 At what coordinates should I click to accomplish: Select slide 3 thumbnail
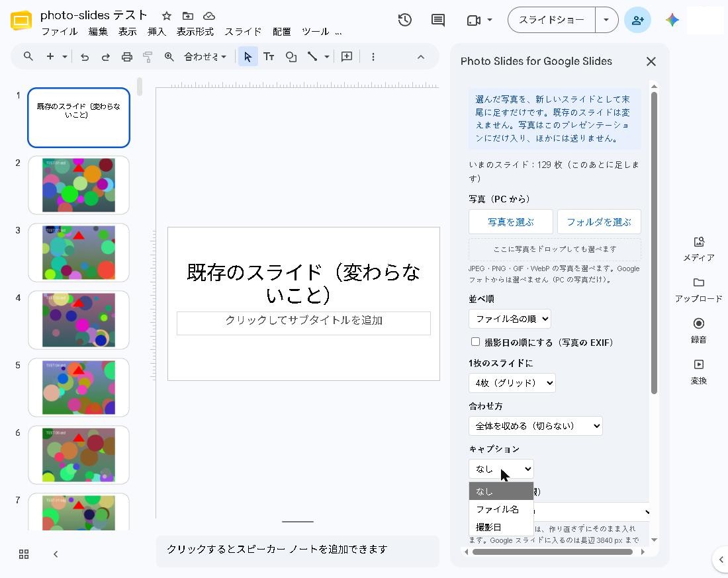(79, 253)
